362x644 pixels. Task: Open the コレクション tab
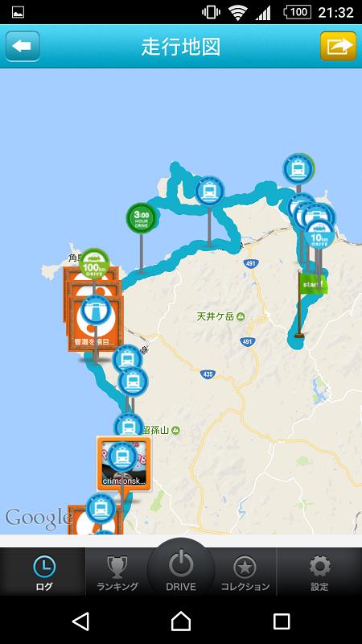pyautogui.click(x=245, y=572)
